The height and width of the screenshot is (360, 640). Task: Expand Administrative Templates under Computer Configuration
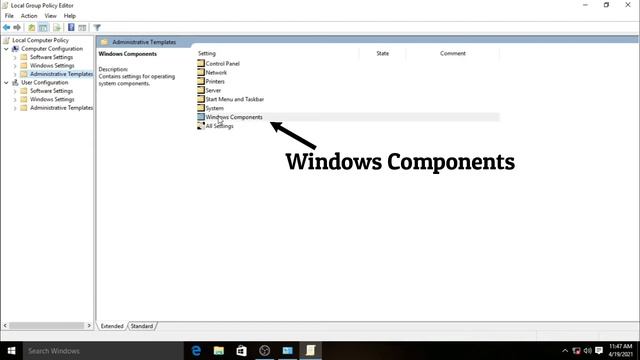coord(15,74)
